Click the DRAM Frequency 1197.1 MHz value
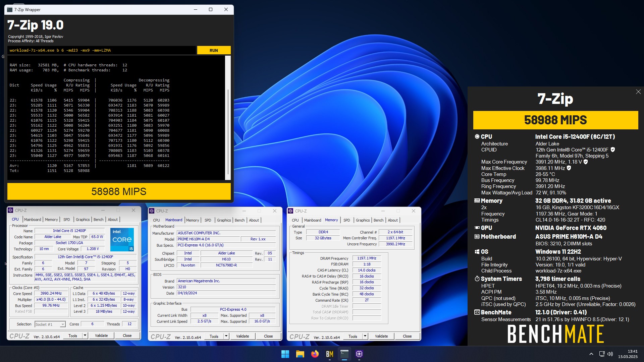 [x=367, y=258]
